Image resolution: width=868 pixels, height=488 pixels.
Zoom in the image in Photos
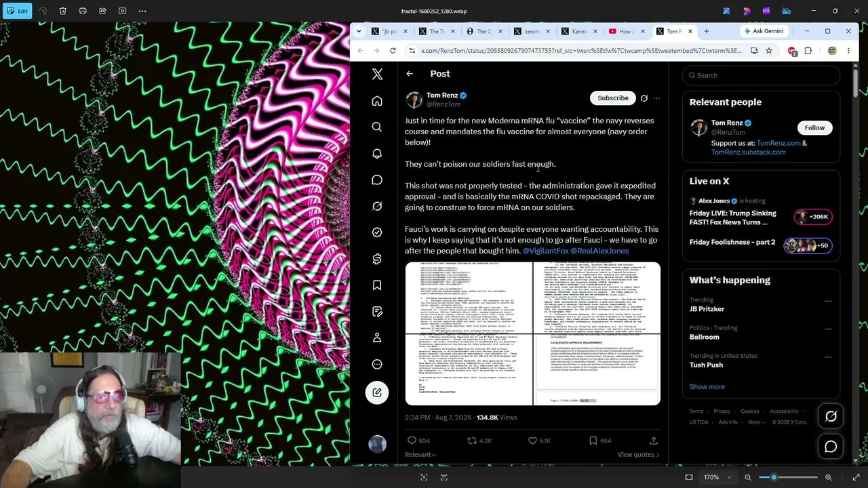(828, 477)
